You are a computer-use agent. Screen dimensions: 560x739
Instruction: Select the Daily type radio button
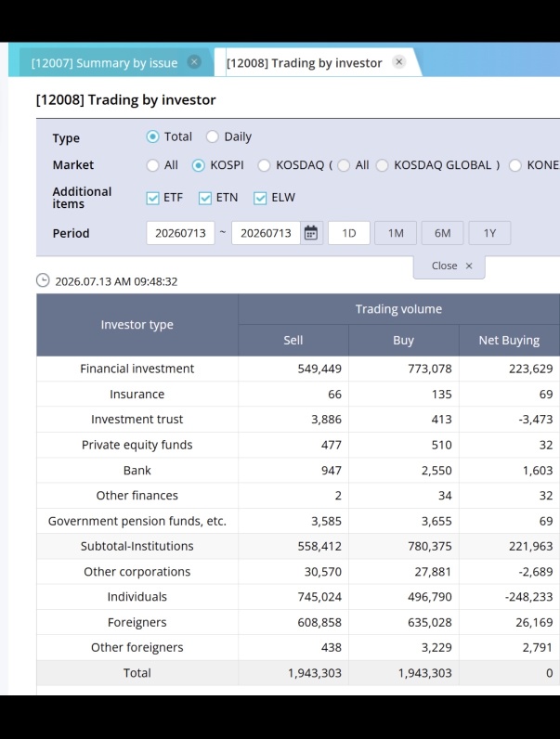click(212, 136)
